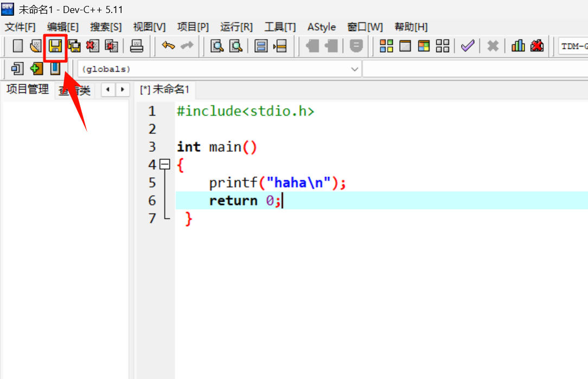Open profile analysis bar chart icon
The height and width of the screenshot is (379, 588).
tap(518, 46)
